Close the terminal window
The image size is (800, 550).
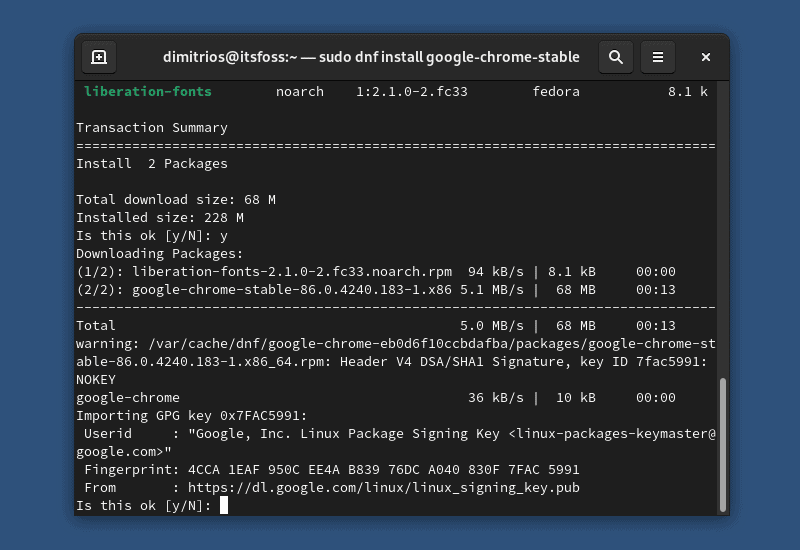pyautogui.click(x=706, y=57)
